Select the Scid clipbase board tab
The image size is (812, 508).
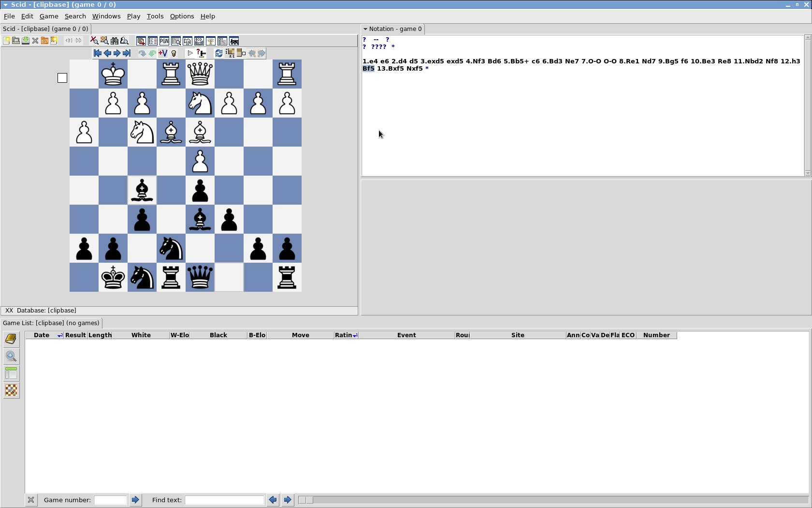click(x=46, y=29)
